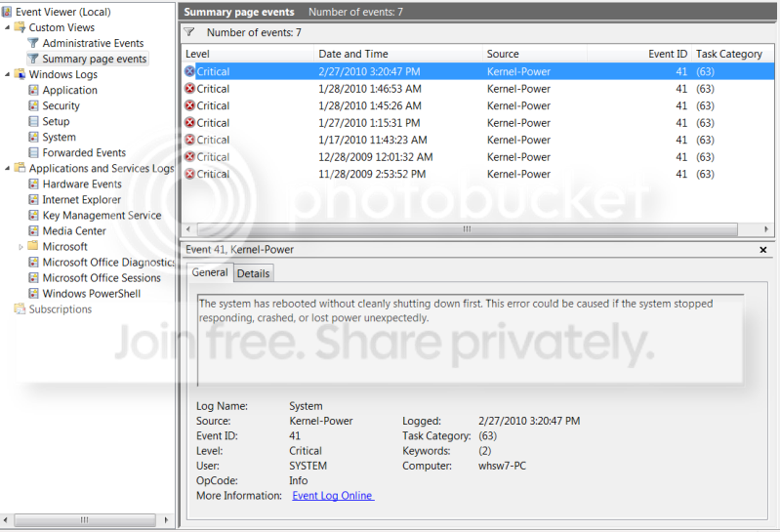780x532 pixels.
Task: Click navigation tree scrollbar right arrow
Action: pos(166,520)
